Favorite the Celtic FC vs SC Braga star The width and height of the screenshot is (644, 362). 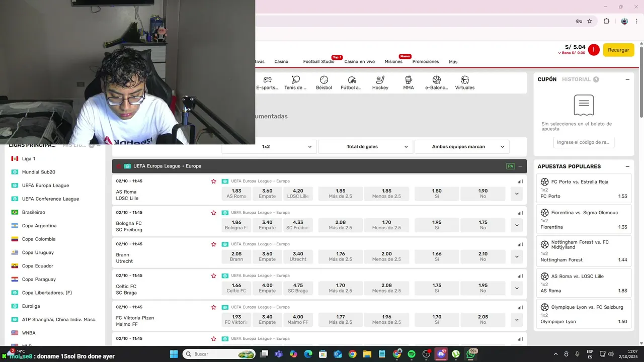(x=213, y=276)
